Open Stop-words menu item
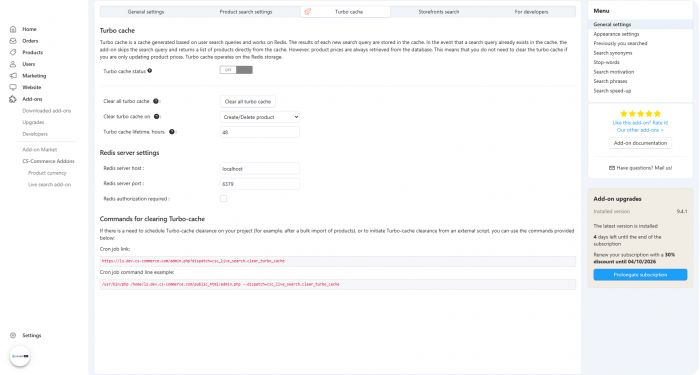Image resolution: width=700 pixels, height=375 pixels. coord(606,62)
